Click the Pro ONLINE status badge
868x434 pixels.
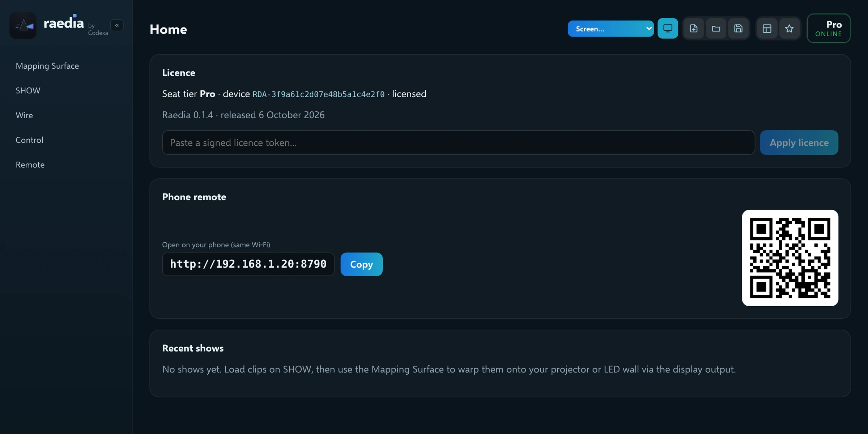click(x=829, y=28)
